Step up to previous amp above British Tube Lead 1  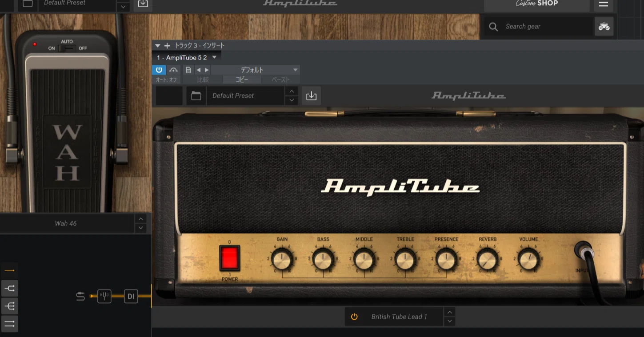tap(450, 312)
